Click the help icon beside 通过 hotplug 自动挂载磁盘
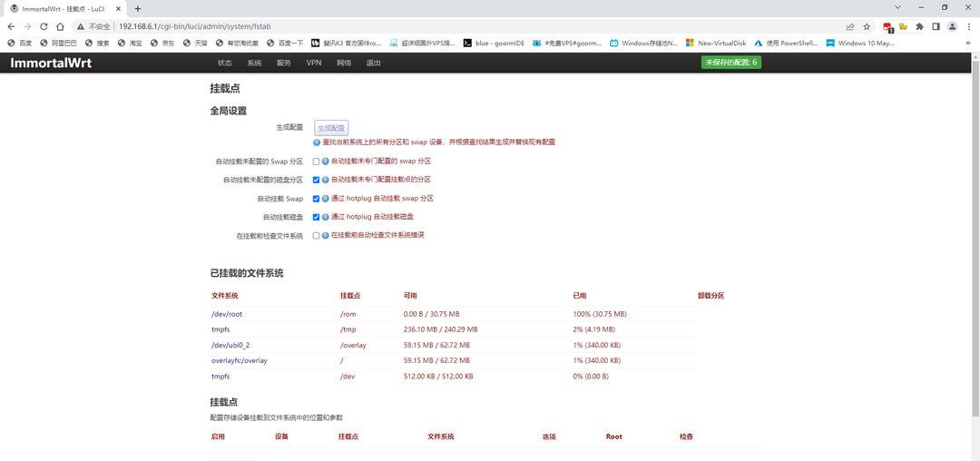980x461 pixels. (x=326, y=218)
